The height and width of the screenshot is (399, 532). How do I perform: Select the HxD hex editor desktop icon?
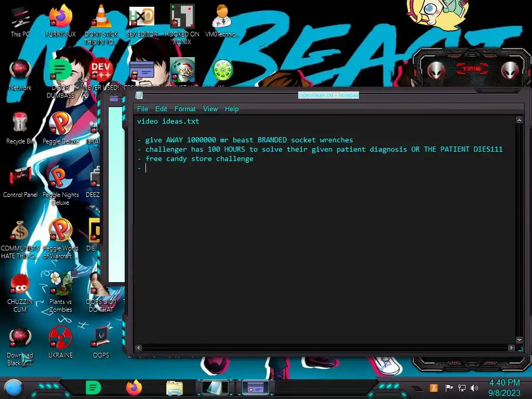(x=142, y=21)
